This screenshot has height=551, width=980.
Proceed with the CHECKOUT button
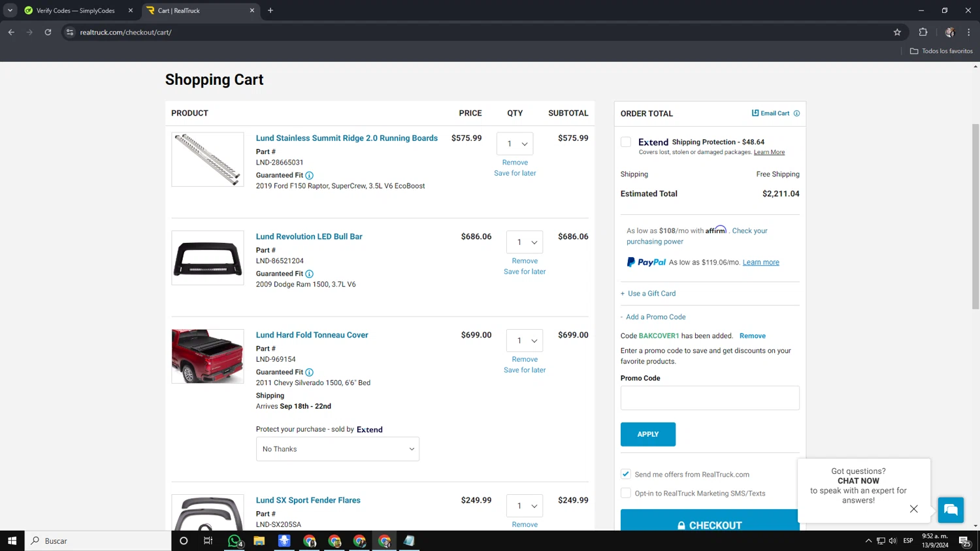tap(710, 520)
